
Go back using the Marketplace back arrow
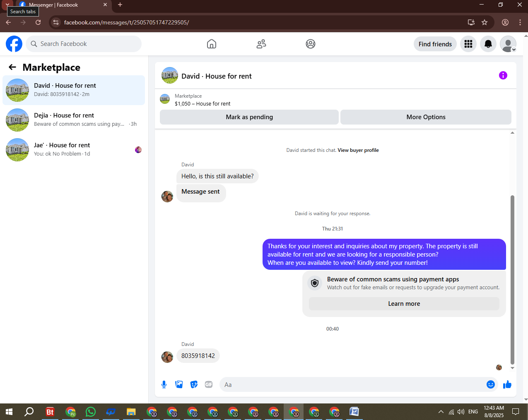[x=12, y=67]
